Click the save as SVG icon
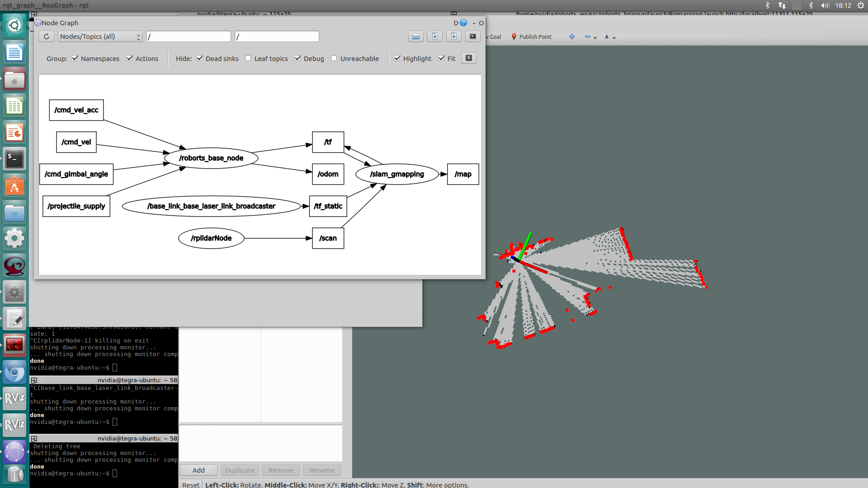 click(453, 37)
